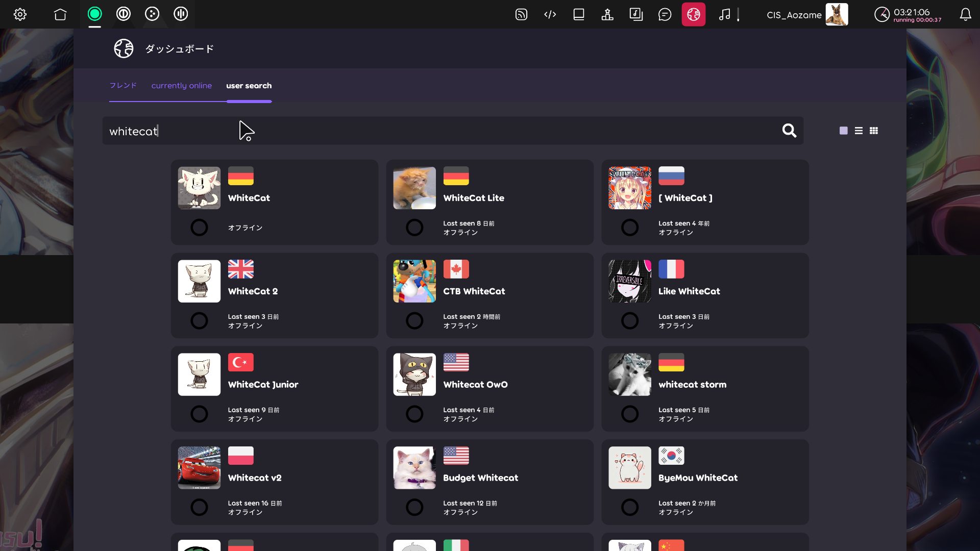980x551 pixels.
Task: Open the Budget Whitecat username
Action: tap(481, 478)
